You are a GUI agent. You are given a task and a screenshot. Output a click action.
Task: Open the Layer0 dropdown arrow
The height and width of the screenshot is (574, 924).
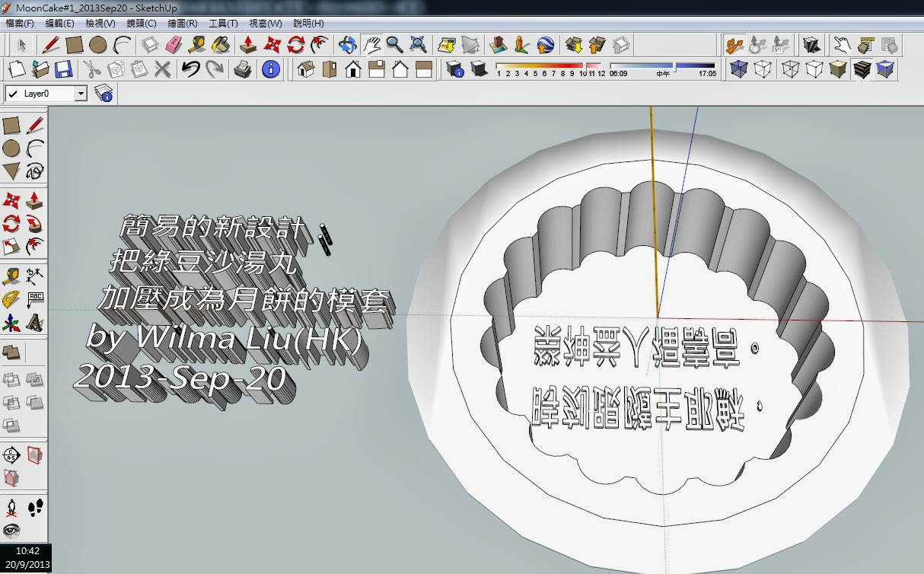click(x=81, y=94)
